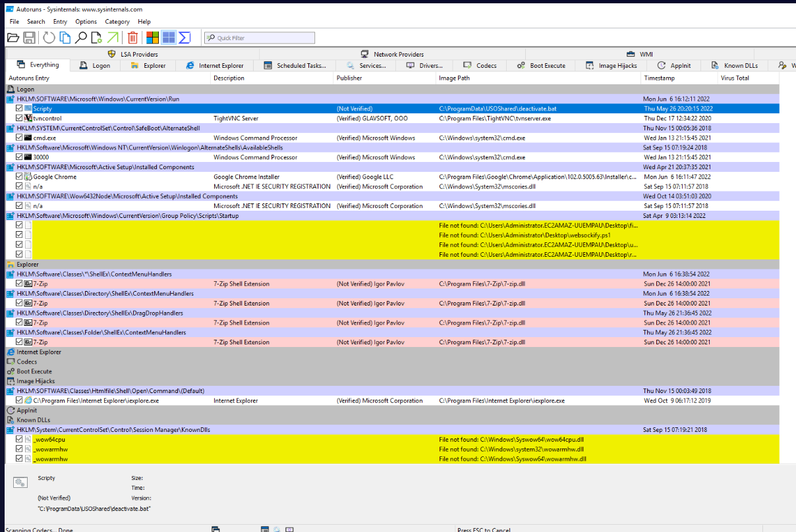
Task: Open the File menu
Action: pyautogui.click(x=14, y=22)
